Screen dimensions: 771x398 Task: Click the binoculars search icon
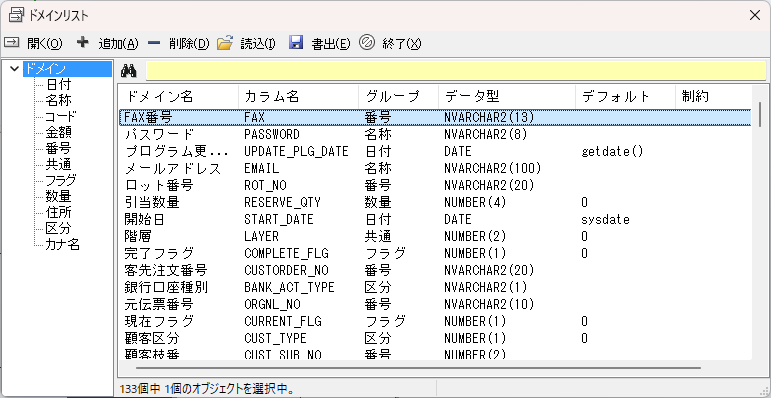point(128,71)
